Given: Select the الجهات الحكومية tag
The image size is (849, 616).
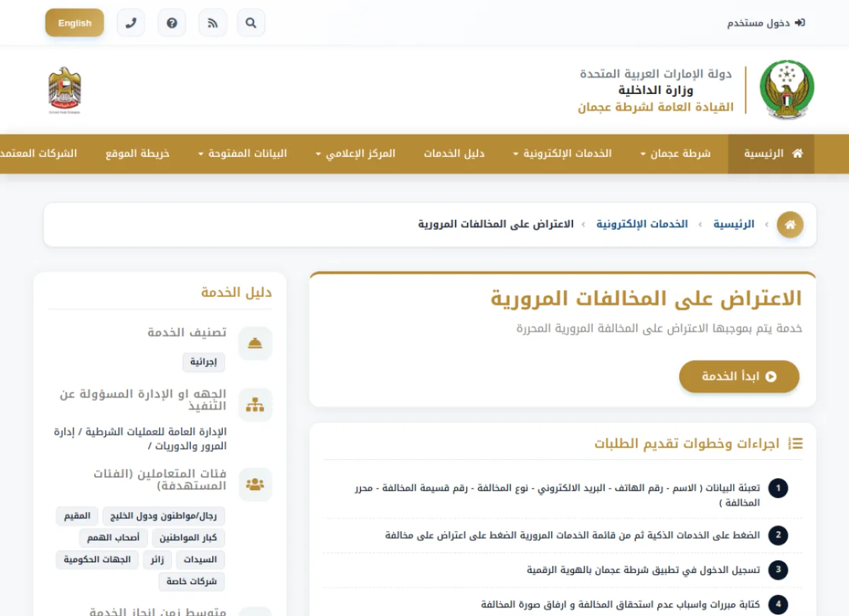Looking at the screenshot, I should 98,560.
